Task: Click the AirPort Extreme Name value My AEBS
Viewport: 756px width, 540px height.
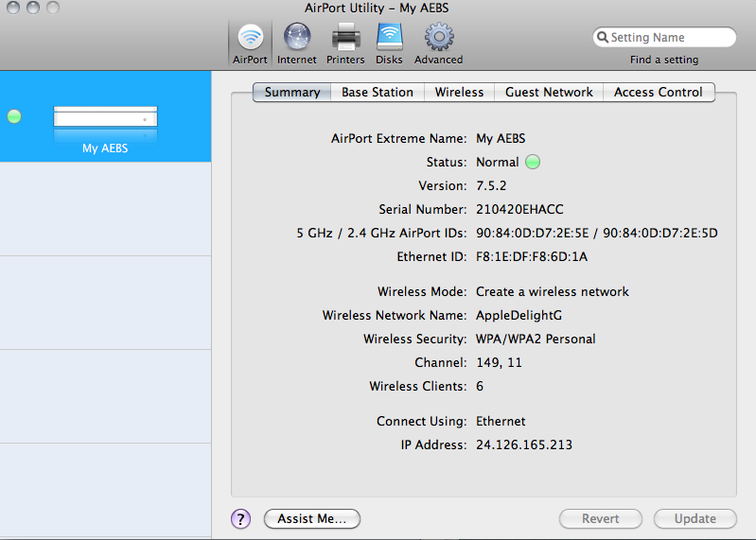Action: 501,139
